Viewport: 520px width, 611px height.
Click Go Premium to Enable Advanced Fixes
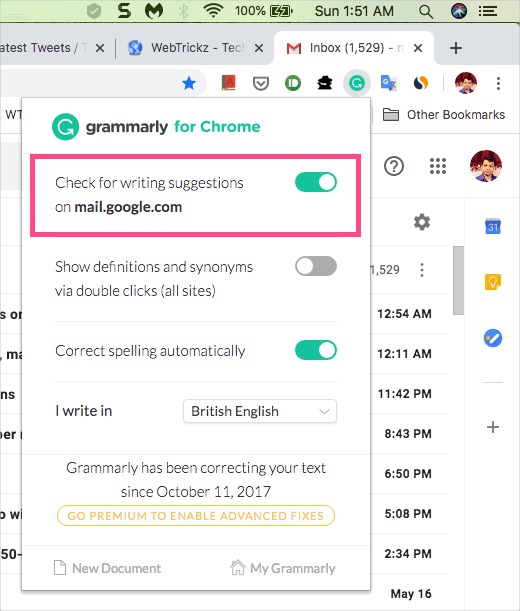click(196, 516)
